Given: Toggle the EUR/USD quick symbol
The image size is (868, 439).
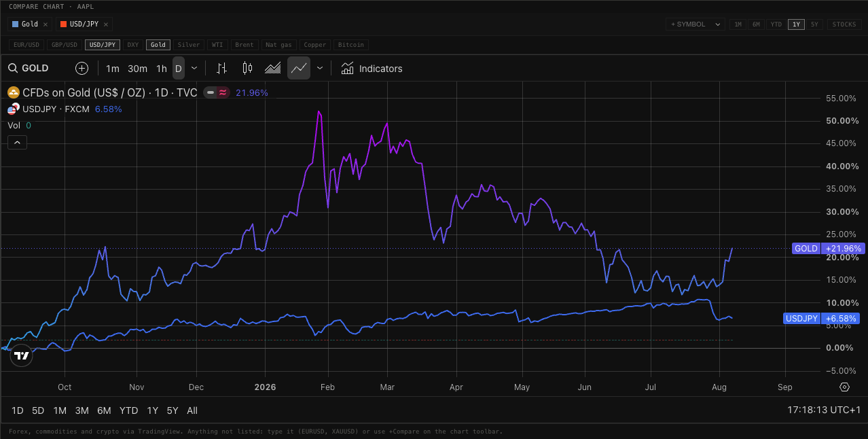Looking at the screenshot, I should click(x=27, y=45).
